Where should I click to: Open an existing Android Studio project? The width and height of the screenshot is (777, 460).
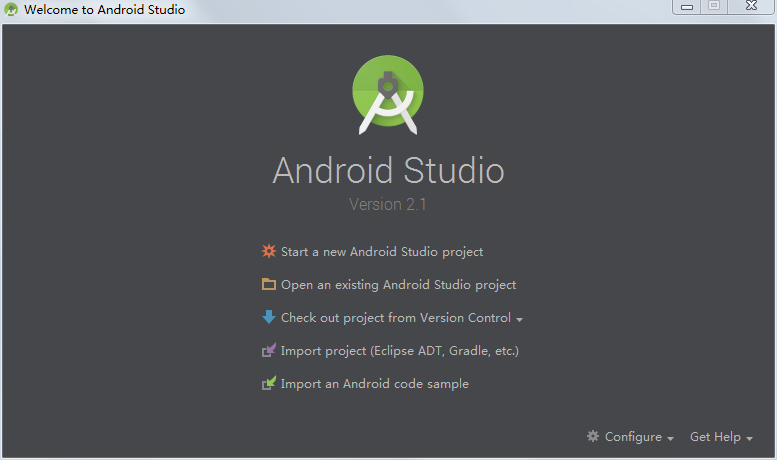(398, 285)
